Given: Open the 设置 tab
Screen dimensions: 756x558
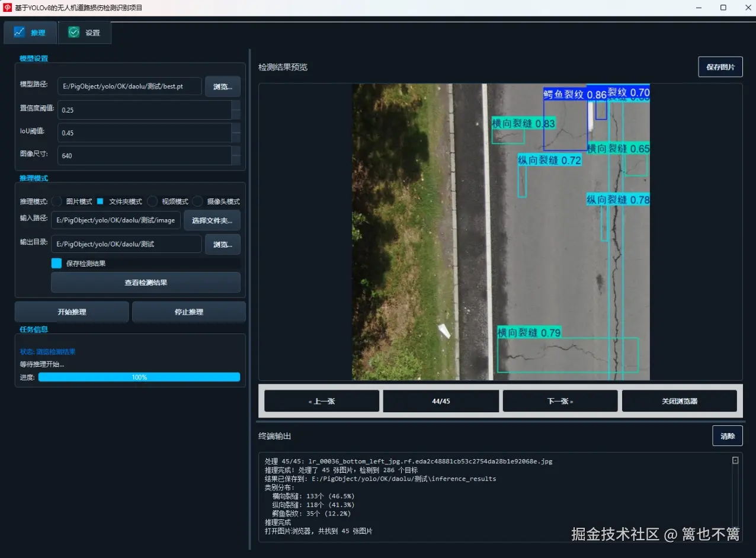Looking at the screenshot, I should point(84,33).
